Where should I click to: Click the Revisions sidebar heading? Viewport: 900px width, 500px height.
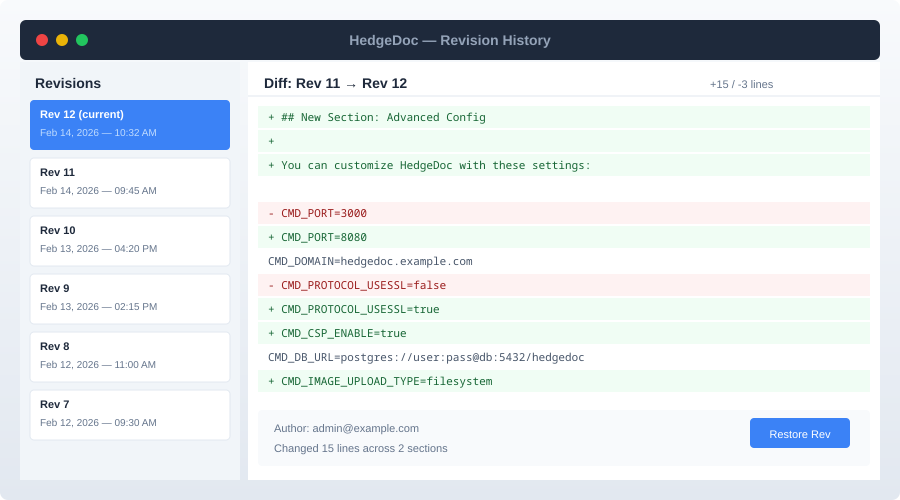click(68, 83)
